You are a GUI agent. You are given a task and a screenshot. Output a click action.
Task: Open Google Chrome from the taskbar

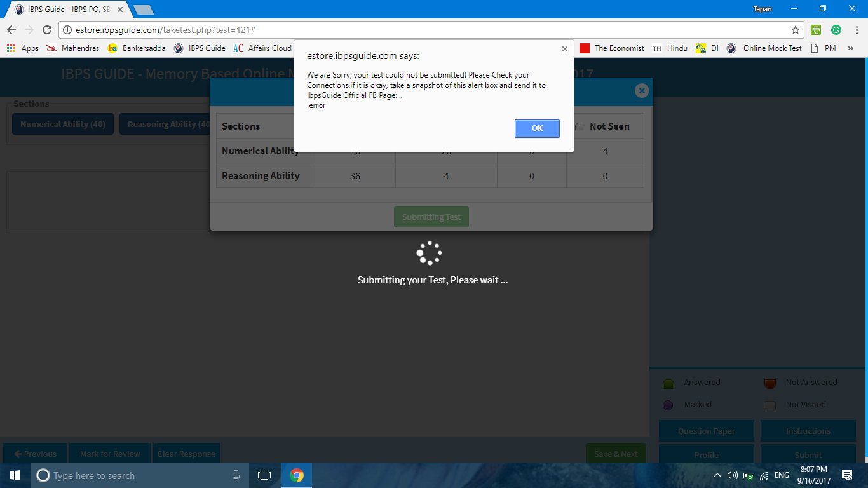point(297,475)
